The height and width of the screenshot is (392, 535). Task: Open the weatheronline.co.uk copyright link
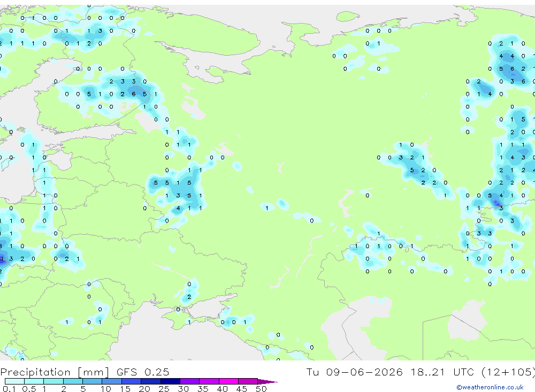tap(490, 387)
